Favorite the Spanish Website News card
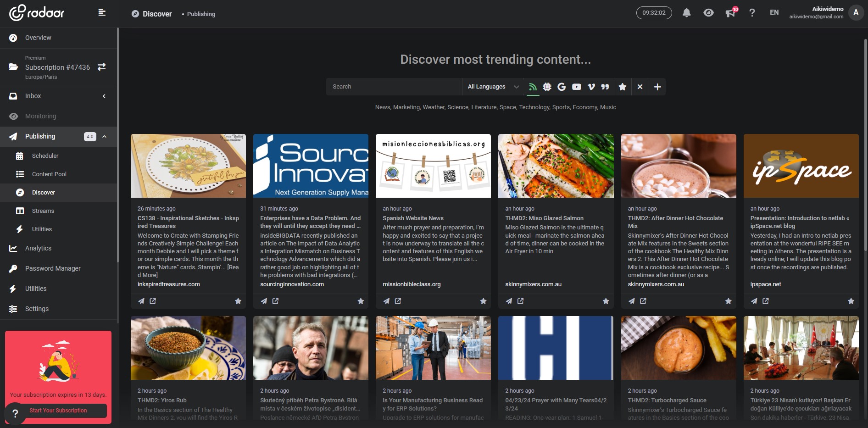 pyautogui.click(x=483, y=301)
